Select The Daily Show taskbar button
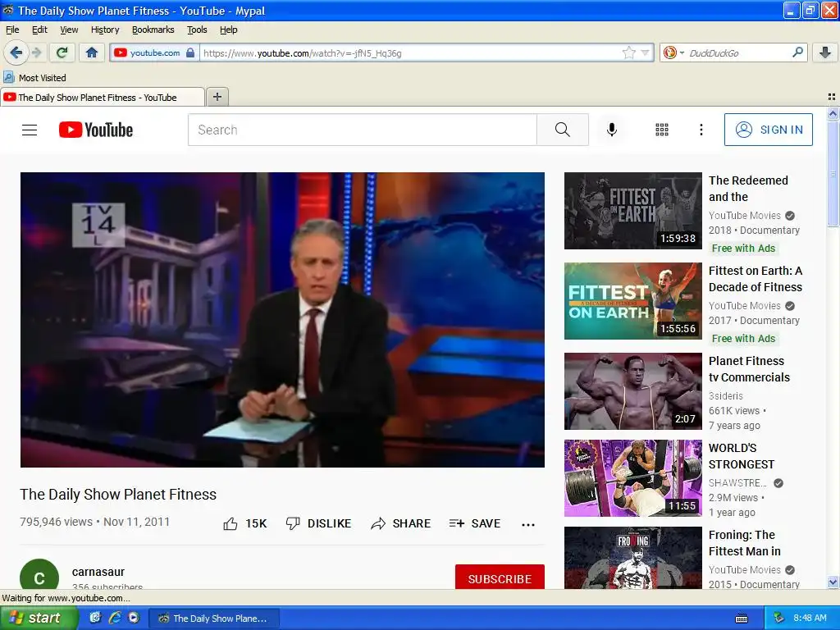Viewport: 840px width, 630px height. (214, 619)
